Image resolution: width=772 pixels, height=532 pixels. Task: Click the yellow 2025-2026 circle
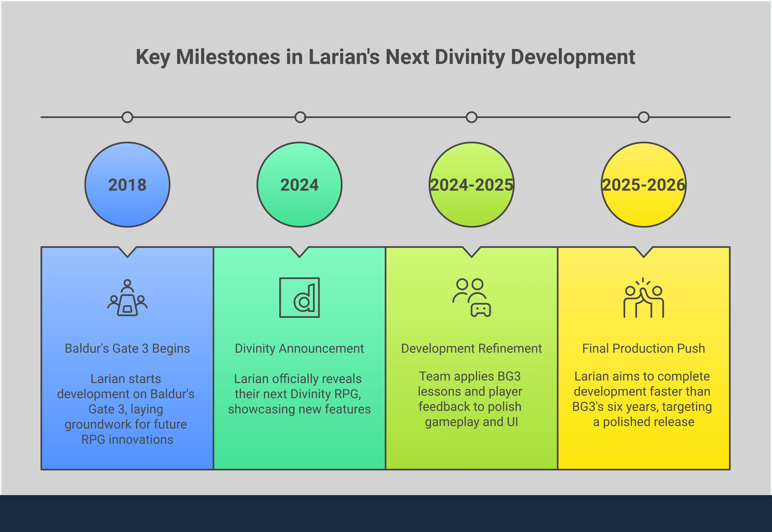(643, 185)
